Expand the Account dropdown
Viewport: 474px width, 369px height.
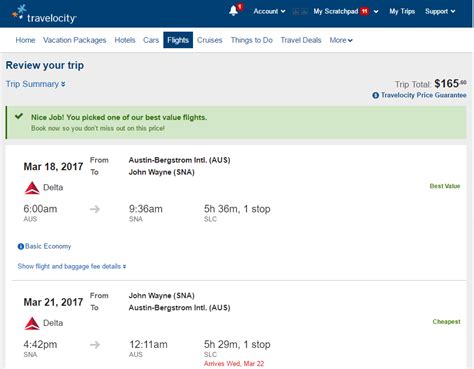[269, 11]
